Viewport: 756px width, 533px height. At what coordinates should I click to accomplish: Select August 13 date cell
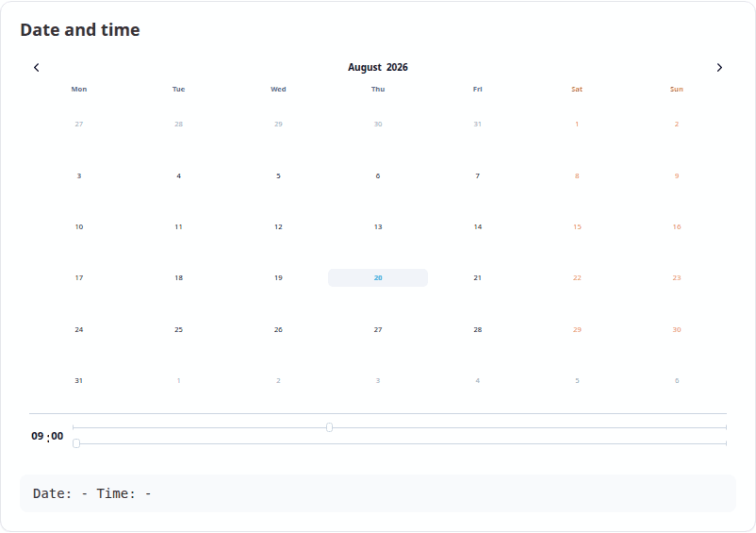(x=378, y=226)
